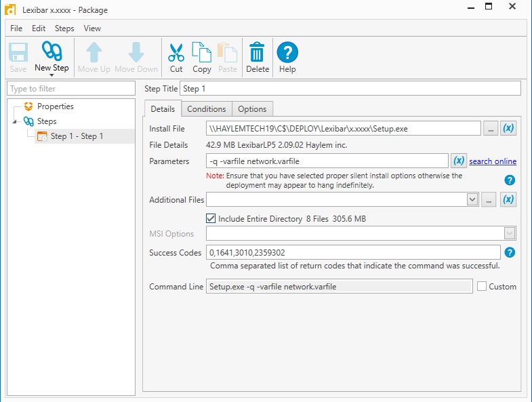Click the search online link
Image resolution: width=532 pixels, height=402 pixels.
(x=493, y=161)
